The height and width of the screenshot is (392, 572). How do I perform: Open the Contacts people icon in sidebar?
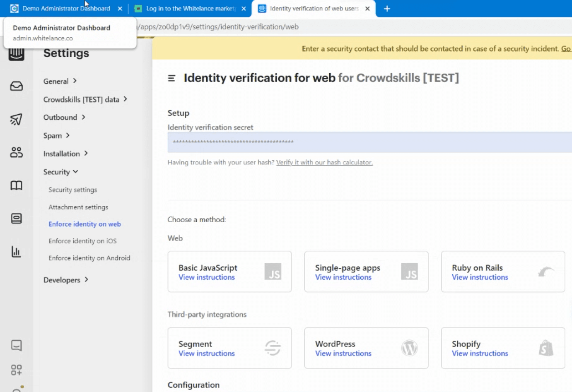(x=17, y=152)
